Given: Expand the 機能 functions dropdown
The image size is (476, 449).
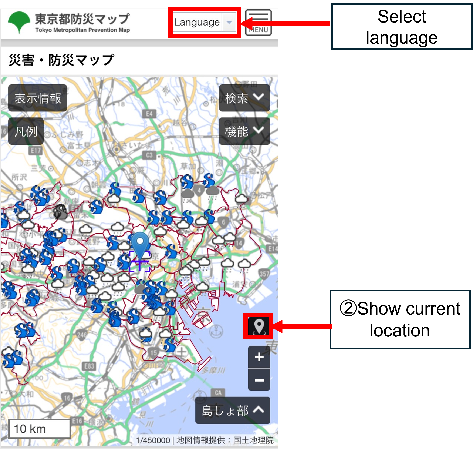Looking at the screenshot, I should (x=244, y=131).
